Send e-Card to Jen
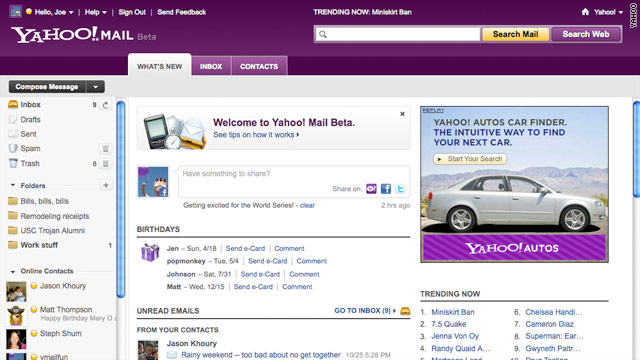Screen dimensions: 640x360 coord(245,249)
